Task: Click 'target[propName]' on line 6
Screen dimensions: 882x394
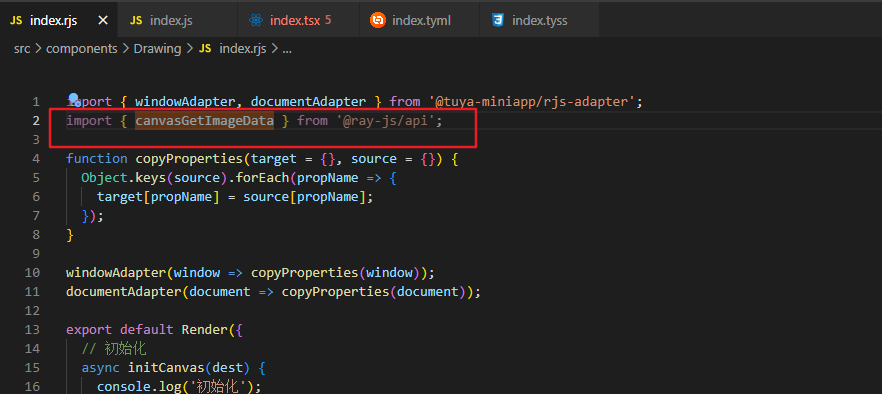Action: point(158,197)
